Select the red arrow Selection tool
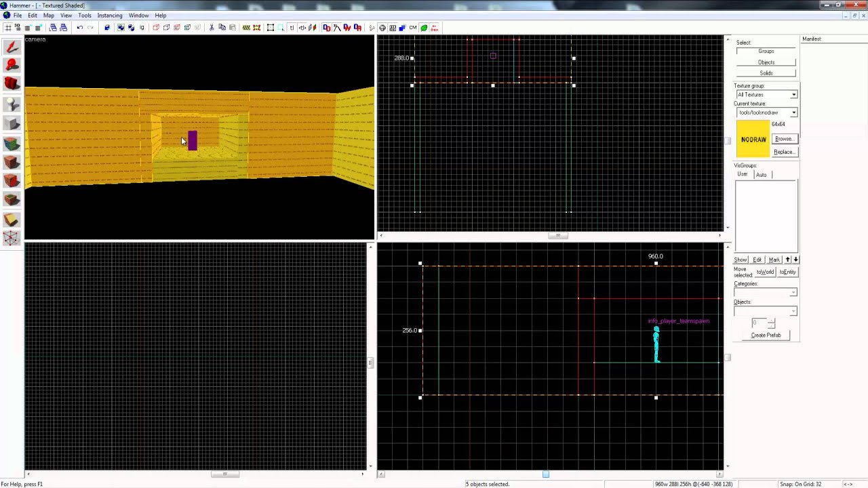 (x=11, y=47)
